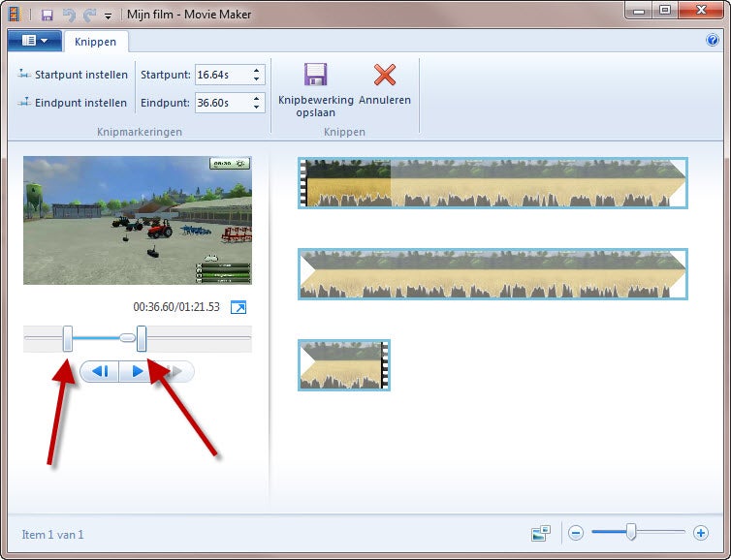Screen dimensions: 731x560
Task: Open full screen preview icon
Action: click(238, 307)
